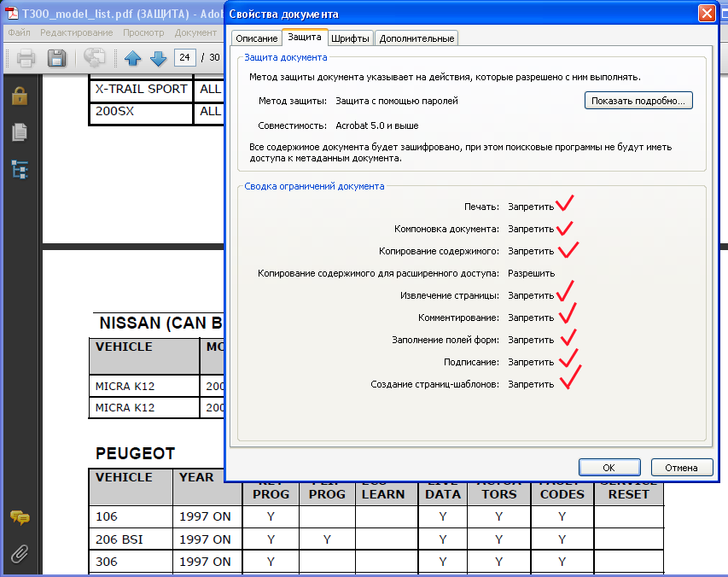The width and height of the screenshot is (728, 577).
Task: Open the Pages thumbnails panel in sidebar
Action: click(20, 132)
